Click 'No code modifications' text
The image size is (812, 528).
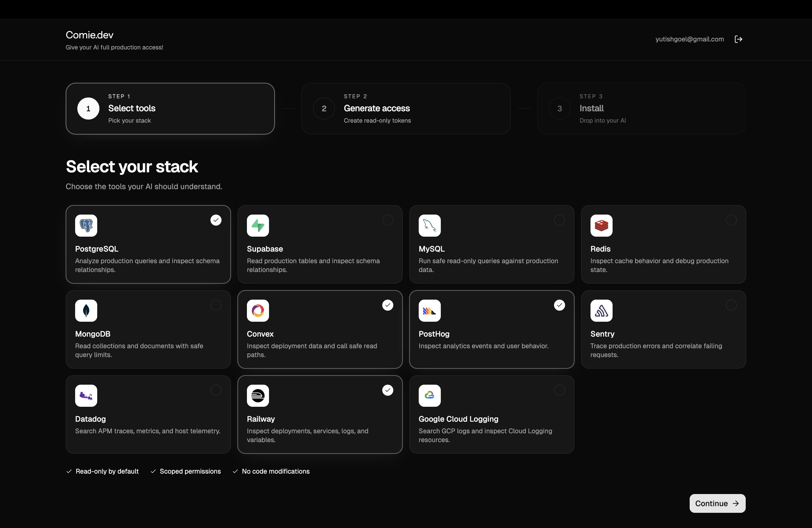[x=276, y=471]
